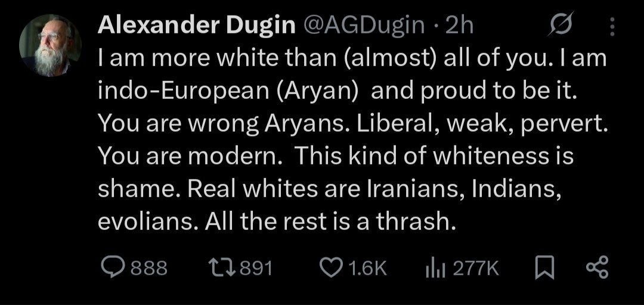Click the 888 replies count

(x=148, y=269)
